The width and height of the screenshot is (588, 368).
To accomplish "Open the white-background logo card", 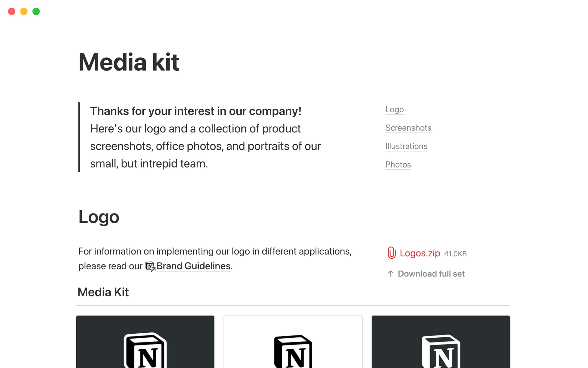I will (293, 342).
